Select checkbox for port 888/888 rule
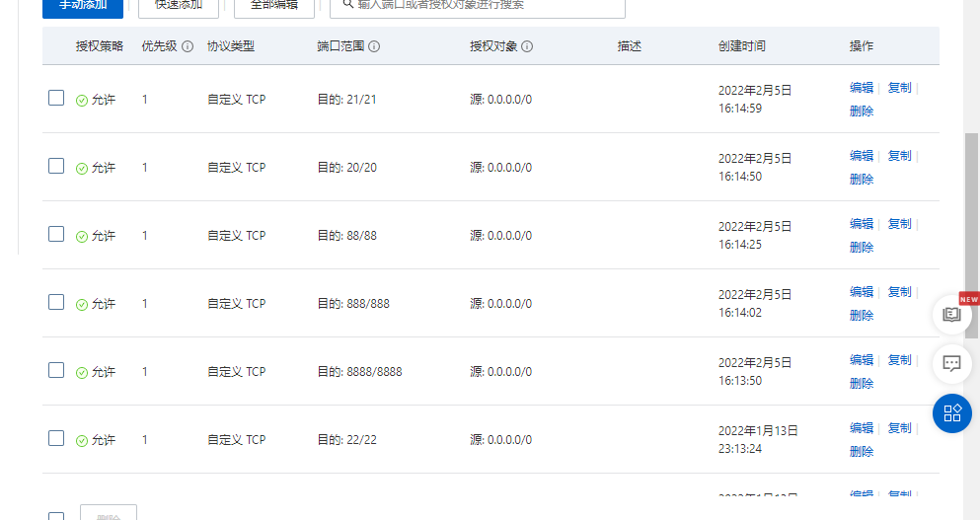The height and width of the screenshot is (520, 980). pyautogui.click(x=56, y=303)
